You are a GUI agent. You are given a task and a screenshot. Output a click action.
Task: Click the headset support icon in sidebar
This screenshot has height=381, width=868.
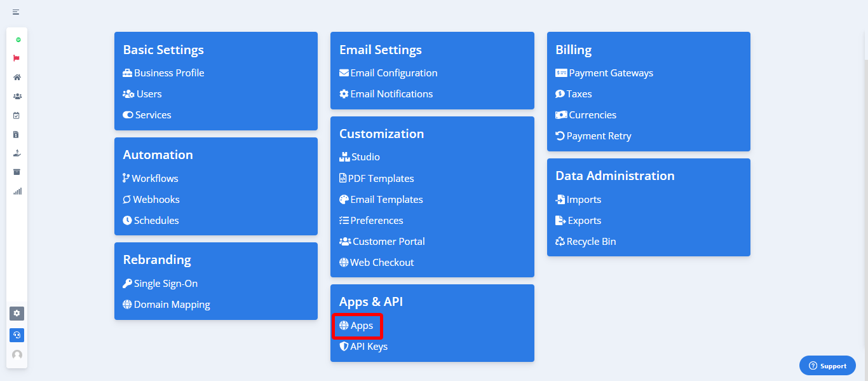17,335
